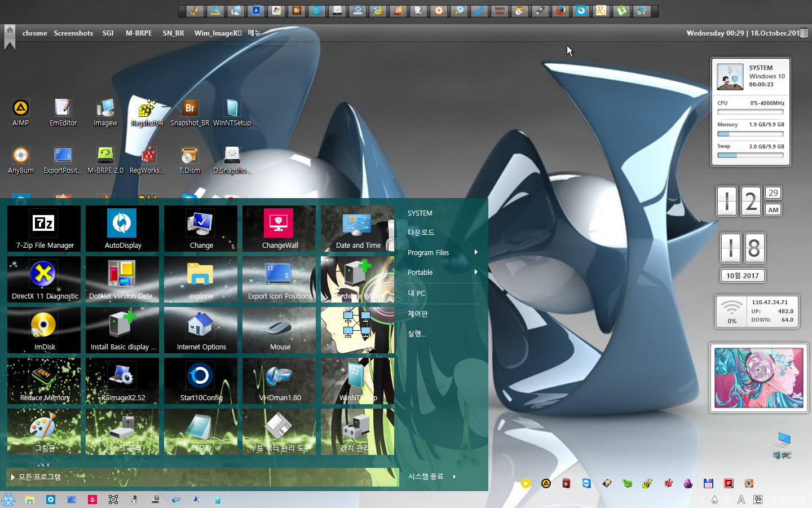The height and width of the screenshot is (508, 812).
Task: Expand Portable submenu arrow
Action: click(x=476, y=272)
